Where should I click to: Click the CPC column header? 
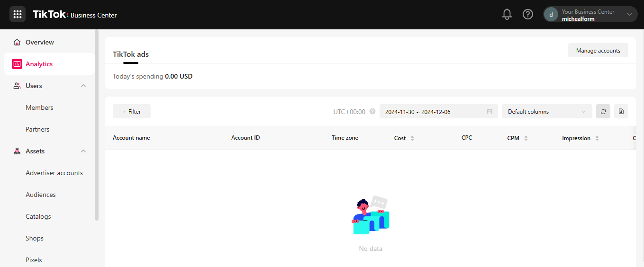pyautogui.click(x=467, y=138)
